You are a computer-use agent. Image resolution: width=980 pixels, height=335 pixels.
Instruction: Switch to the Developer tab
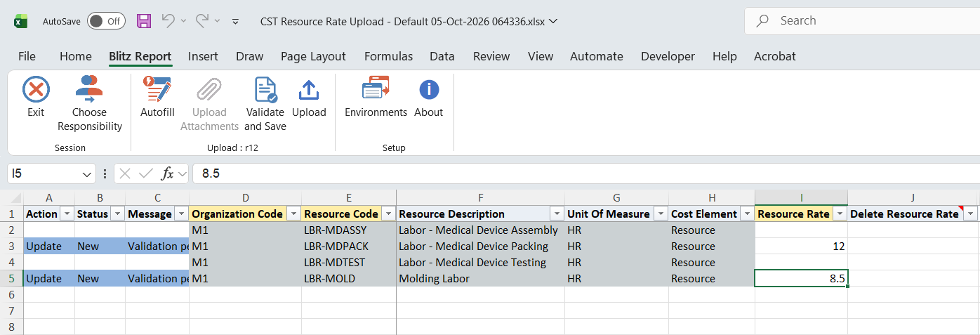[x=668, y=56]
